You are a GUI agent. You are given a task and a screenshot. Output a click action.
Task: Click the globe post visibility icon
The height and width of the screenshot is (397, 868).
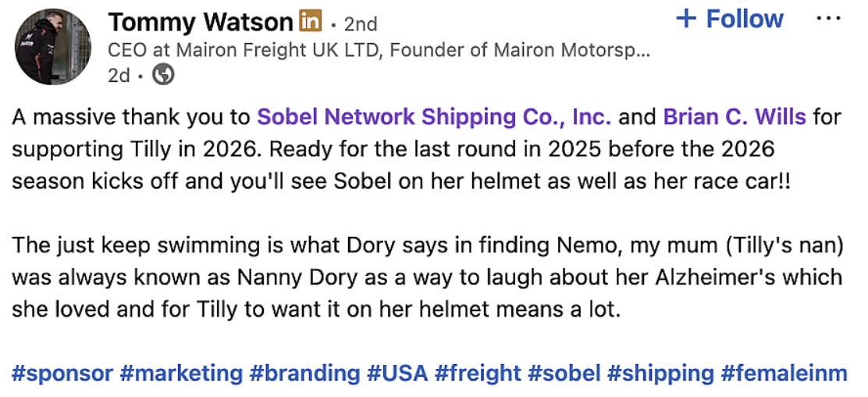(x=163, y=75)
